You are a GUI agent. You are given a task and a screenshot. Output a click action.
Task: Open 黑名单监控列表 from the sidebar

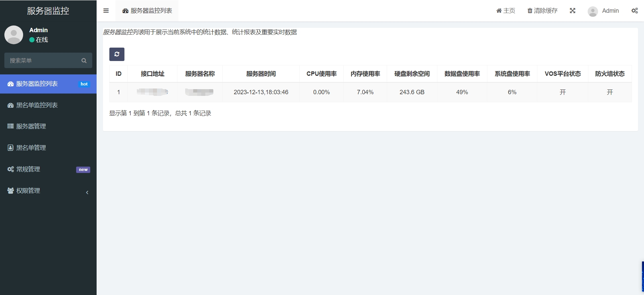(x=48, y=105)
